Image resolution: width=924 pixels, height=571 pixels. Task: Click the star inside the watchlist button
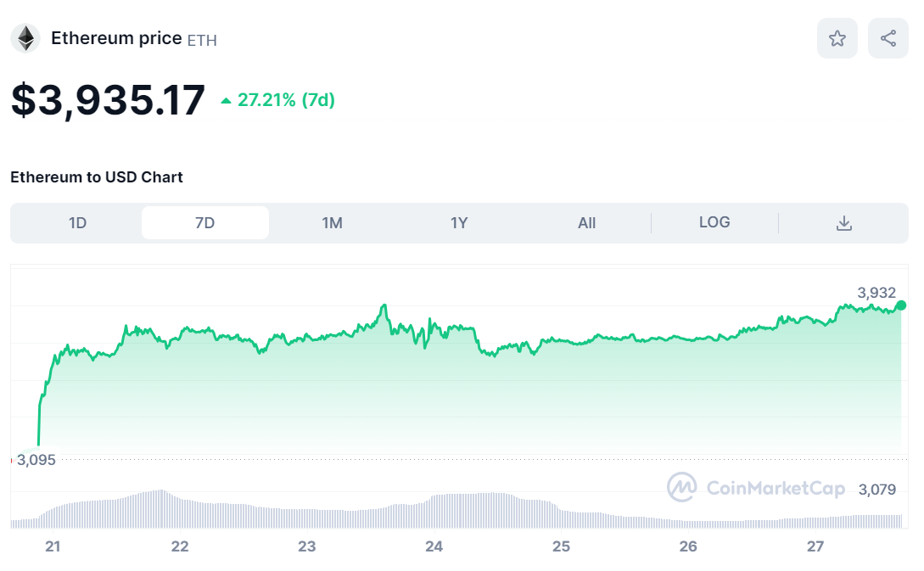(x=837, y=37)
